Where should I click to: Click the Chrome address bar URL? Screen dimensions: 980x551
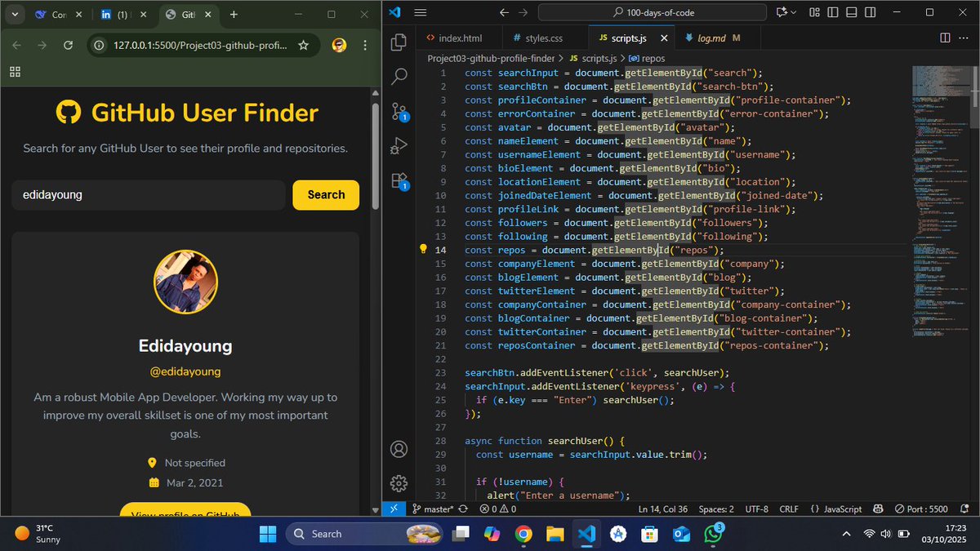(200, 45)
